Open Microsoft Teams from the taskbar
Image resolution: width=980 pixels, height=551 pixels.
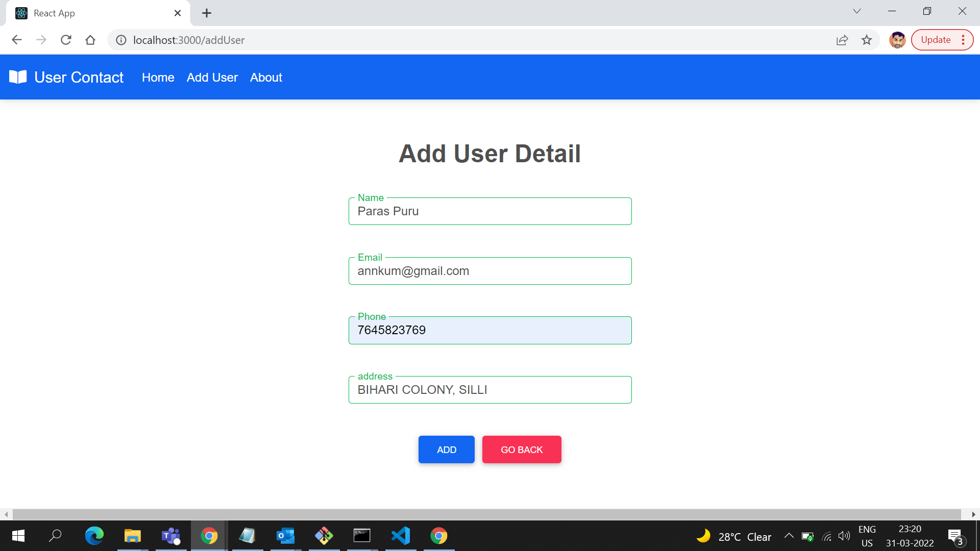point(171,536)
